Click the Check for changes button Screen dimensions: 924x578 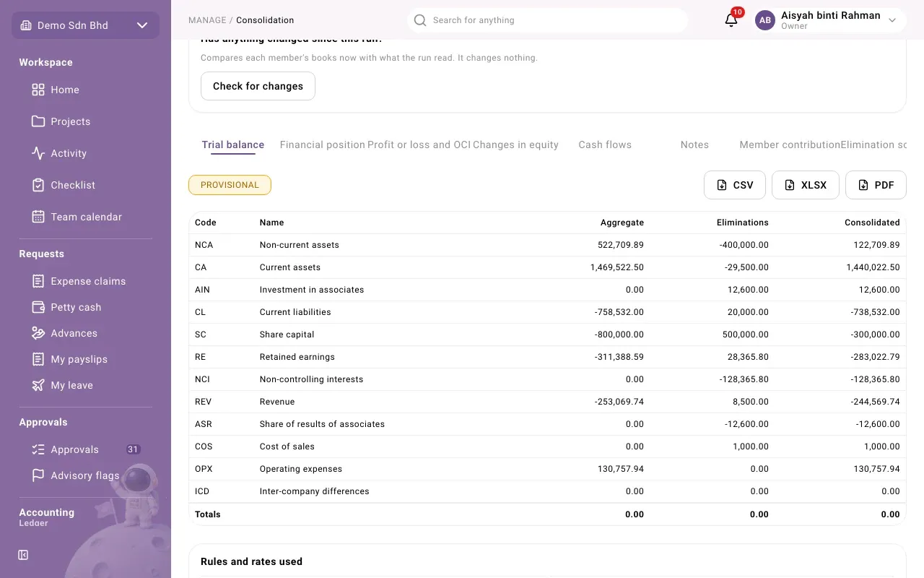[x=258, y=86]
